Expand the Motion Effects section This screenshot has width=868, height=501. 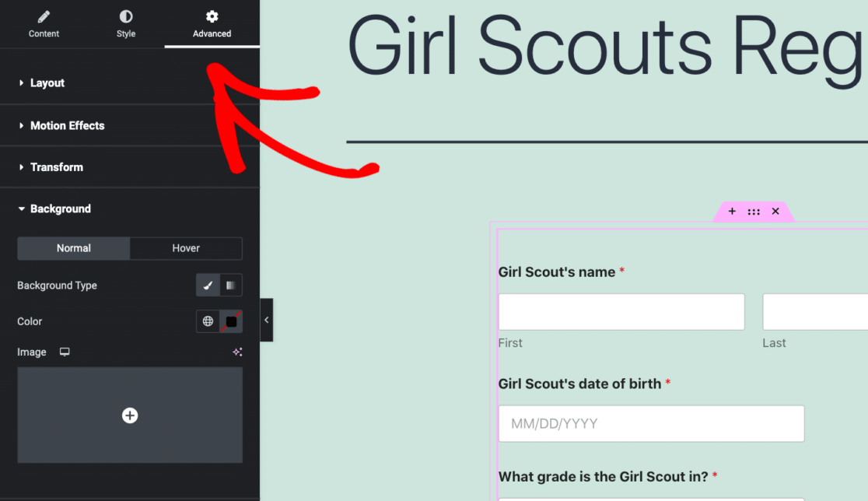tap(130, 126)
